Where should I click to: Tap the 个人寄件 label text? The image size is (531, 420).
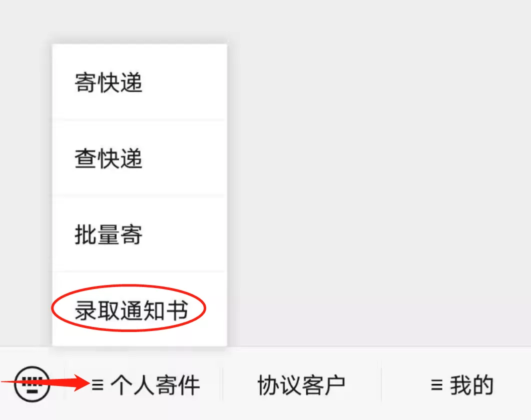coord(155,385)
